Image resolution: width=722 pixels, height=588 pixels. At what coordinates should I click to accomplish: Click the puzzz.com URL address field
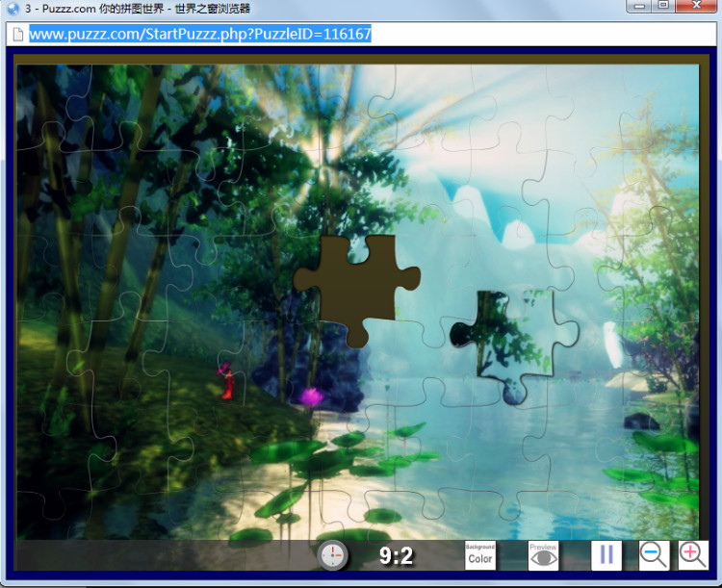[x=361, y=34]
